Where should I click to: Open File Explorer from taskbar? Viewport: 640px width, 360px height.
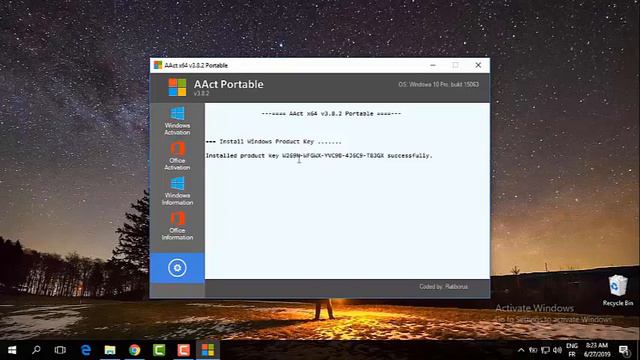(x=110, y=350)
